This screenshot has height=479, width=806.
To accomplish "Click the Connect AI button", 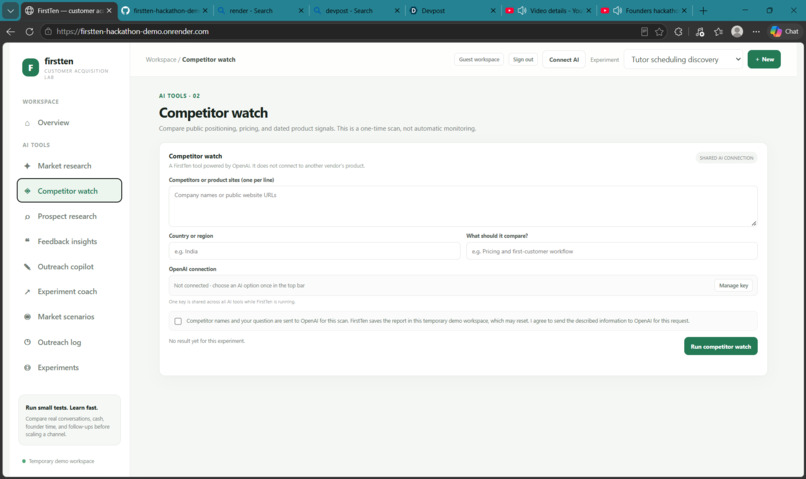I will tap(564, 60).
